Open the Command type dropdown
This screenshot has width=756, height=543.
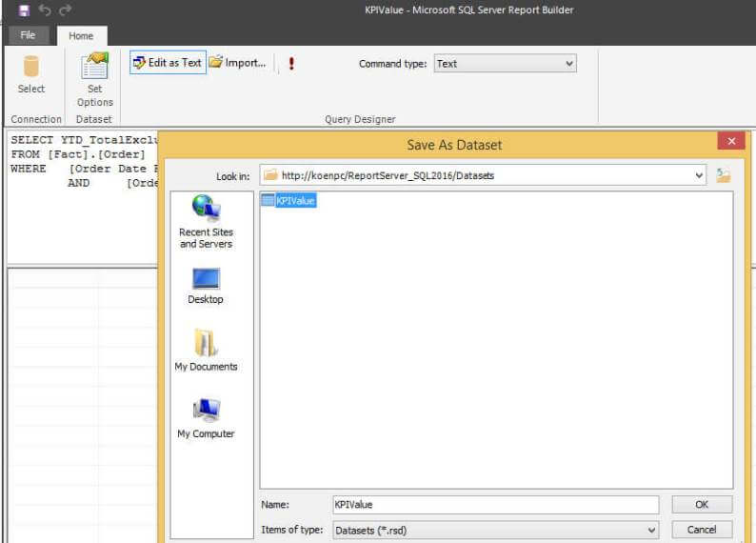click(x=505, y=64)
